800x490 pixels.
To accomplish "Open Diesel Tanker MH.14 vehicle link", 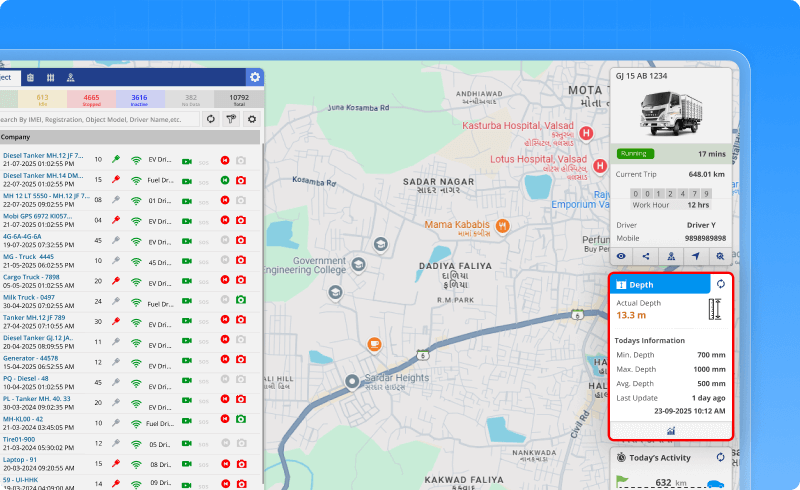I will (x=42, y=176).
